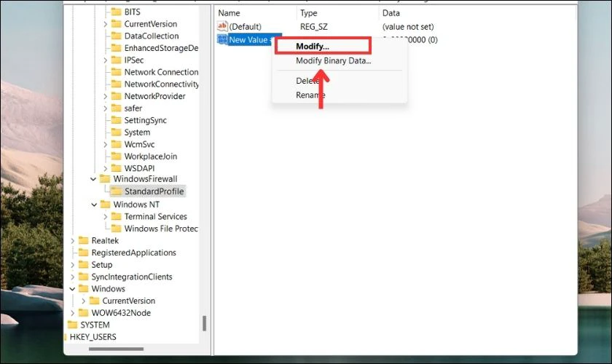Click the SyncIntegrationClients folder icon

[84, 277]
